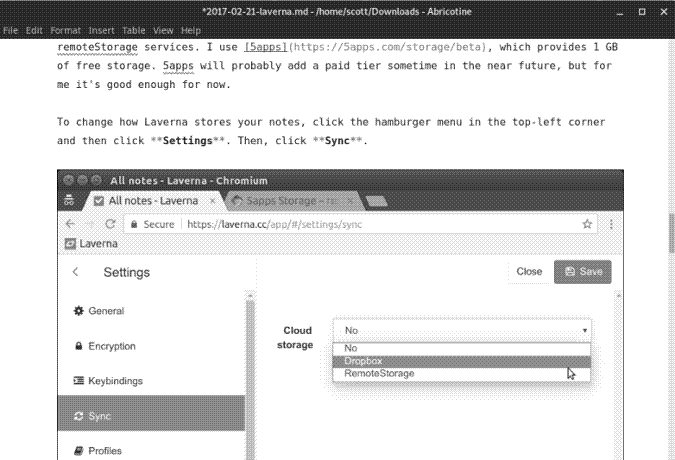Viewport: 675px width, 460px height.
Task: Click the bold Sync word in text
Action: (337, 141)
